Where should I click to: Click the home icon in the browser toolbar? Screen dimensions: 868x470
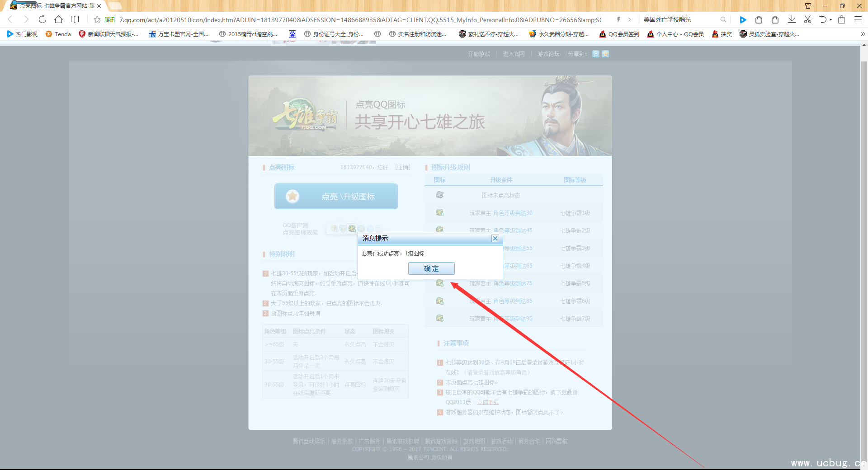(x=58, y=19)
